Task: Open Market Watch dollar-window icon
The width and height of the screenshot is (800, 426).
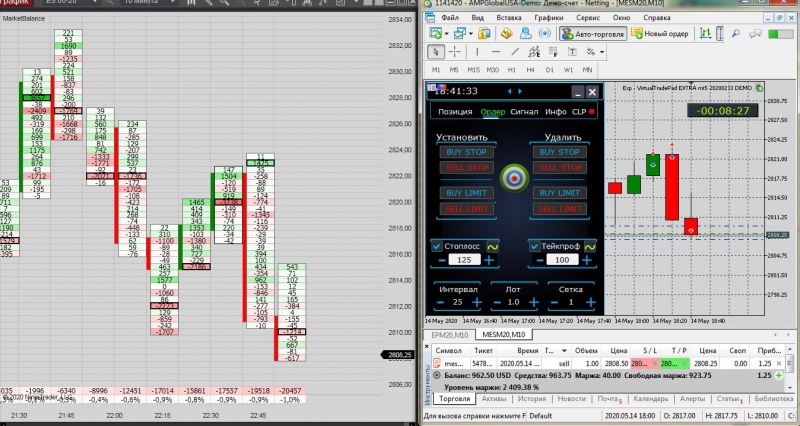Action: tap(484, 34)
